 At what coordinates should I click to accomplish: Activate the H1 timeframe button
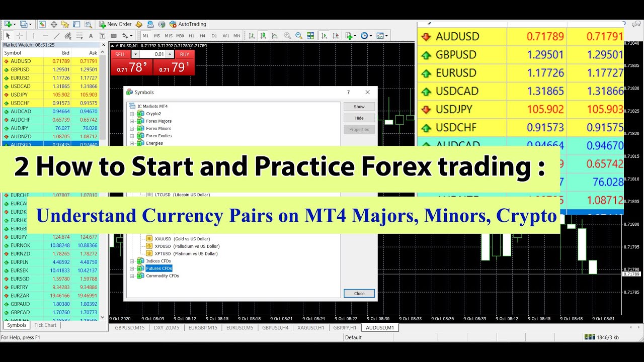point(192,36)
